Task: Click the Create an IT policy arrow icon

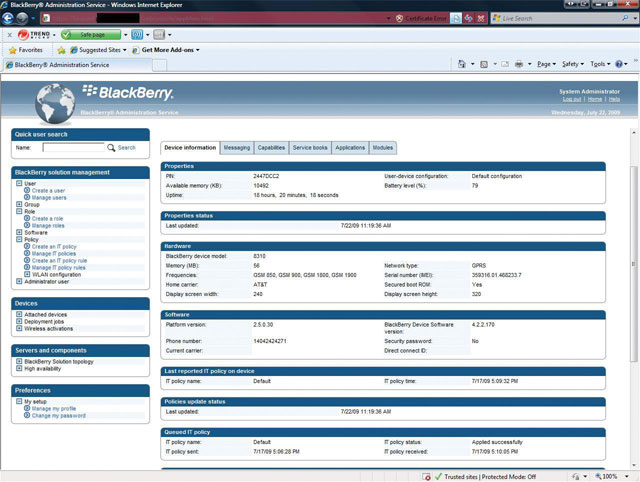Action: [x=27, y=246]
